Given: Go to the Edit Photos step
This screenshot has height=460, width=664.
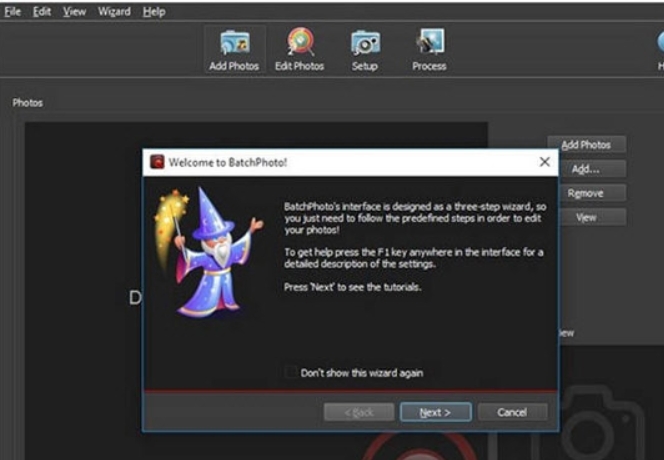Looking at the screenshot, I should [300, 50].
